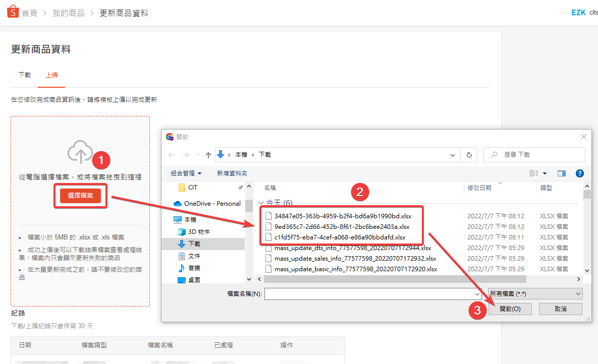Click the 取消 button in dialog

coord(560,309)
